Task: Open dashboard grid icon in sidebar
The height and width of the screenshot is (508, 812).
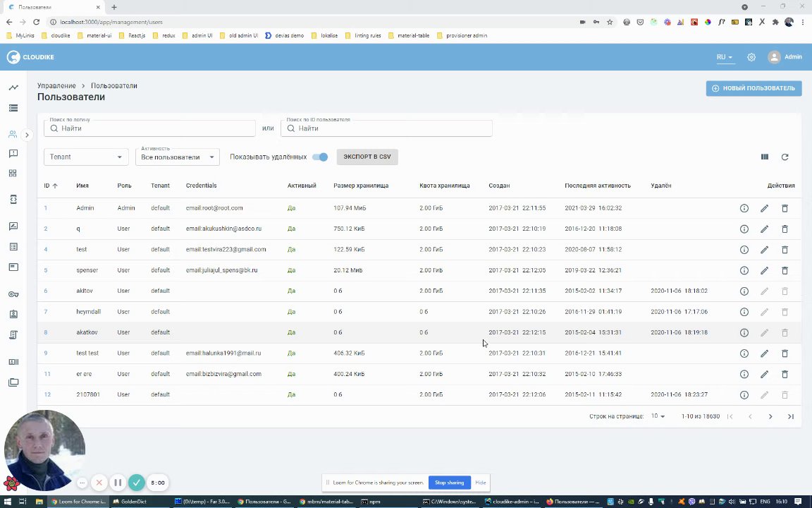Action: (x=13, y=173)
